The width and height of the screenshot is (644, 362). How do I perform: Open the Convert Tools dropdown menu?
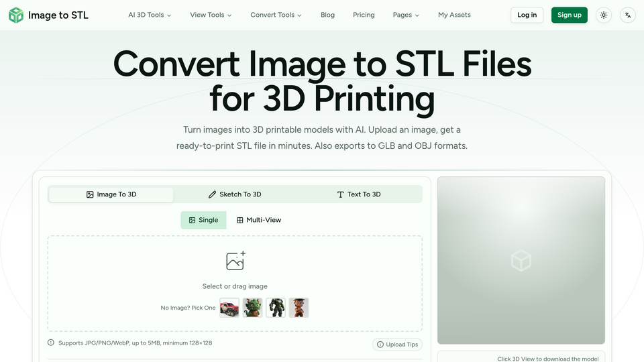(276, 15)
